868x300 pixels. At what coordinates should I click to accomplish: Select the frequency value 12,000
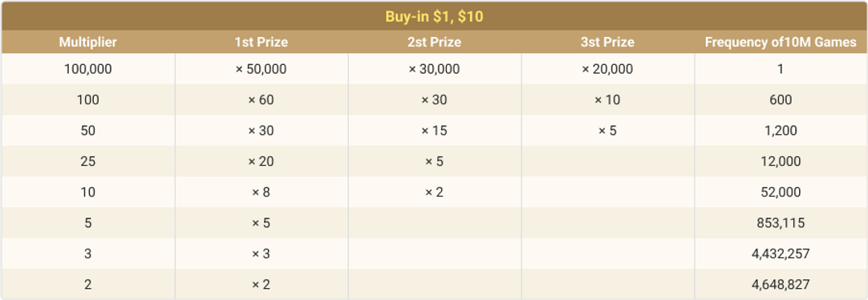[x=781, y=161]
